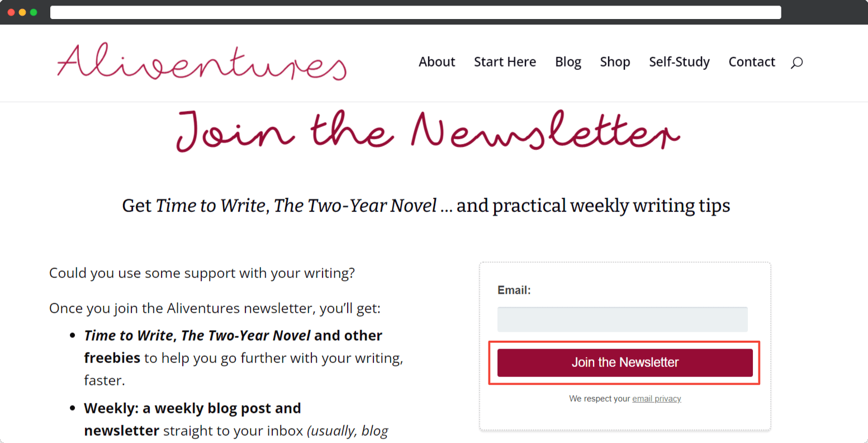
Task: Click into the Email input field
Action: pyautogui.click(x=622, y=319)
